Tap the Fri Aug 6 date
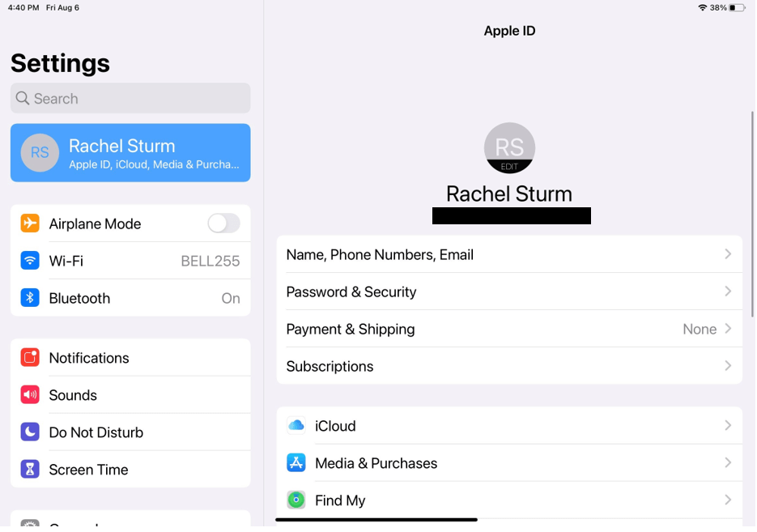 point(62,8)
